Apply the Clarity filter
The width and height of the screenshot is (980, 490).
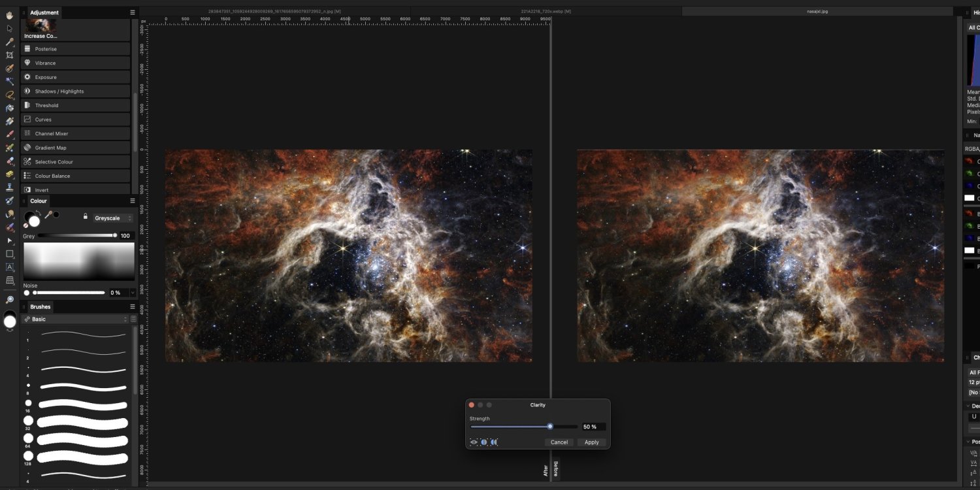click(591, 442)
